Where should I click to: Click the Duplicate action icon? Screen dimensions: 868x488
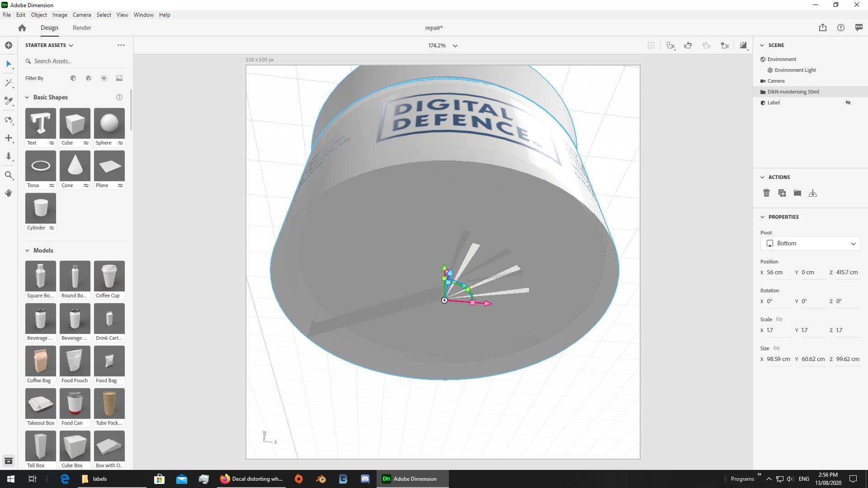(782, 193)
